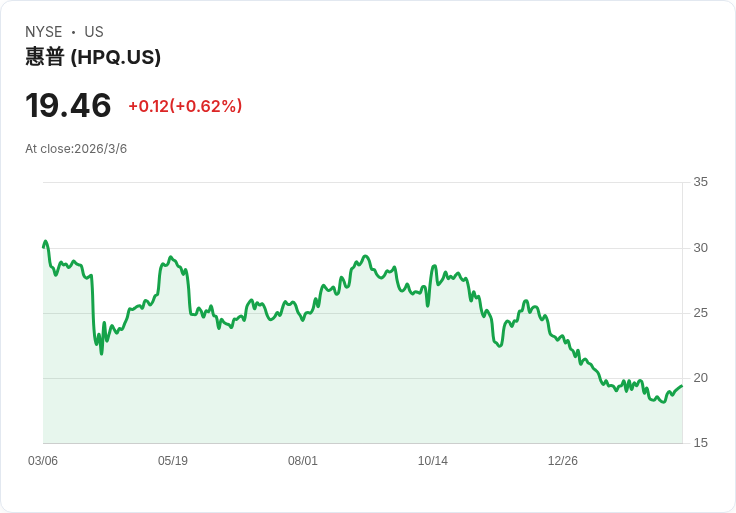
Task: Click the chart line's leftmost starting point
Action: 44,245
